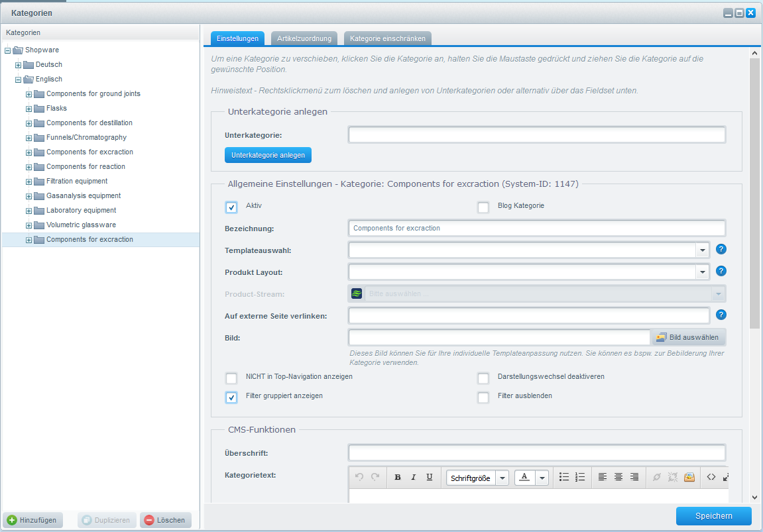This screenshot has width=763, height=532.
Task: Click the Speichern button
Action: [x=713, y=516]
